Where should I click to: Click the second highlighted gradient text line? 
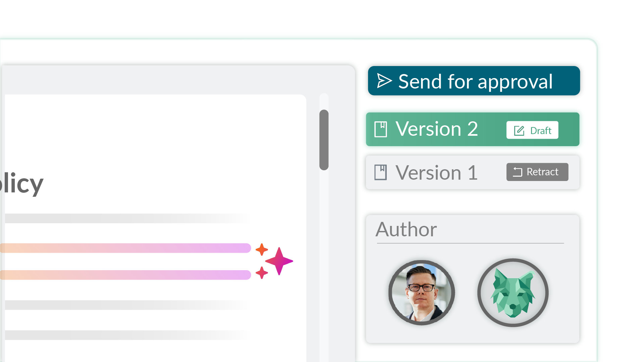click(x=126, y=275)
